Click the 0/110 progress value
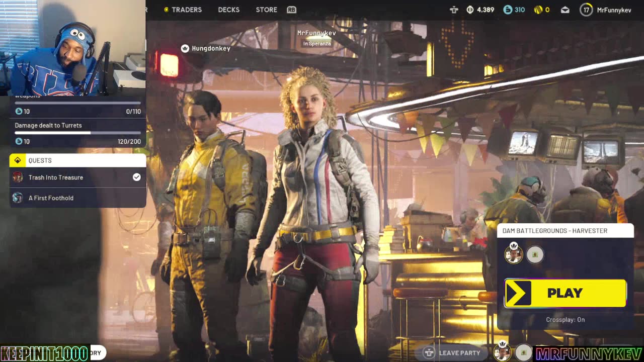644x362 pixels. pos(133,112)
